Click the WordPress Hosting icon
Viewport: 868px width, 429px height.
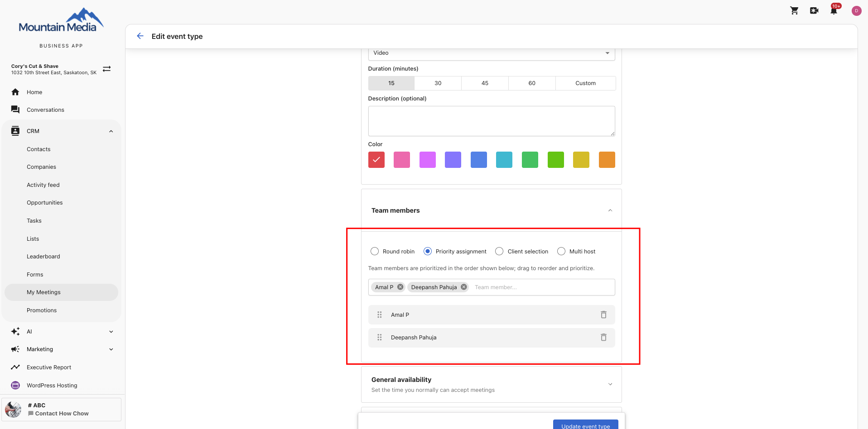point(15,385)
